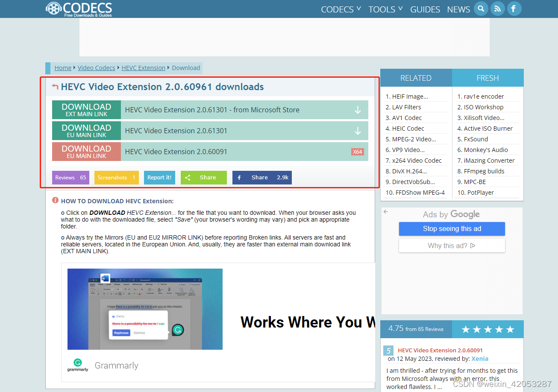Open x264 Video Codec link

point(417,161)
